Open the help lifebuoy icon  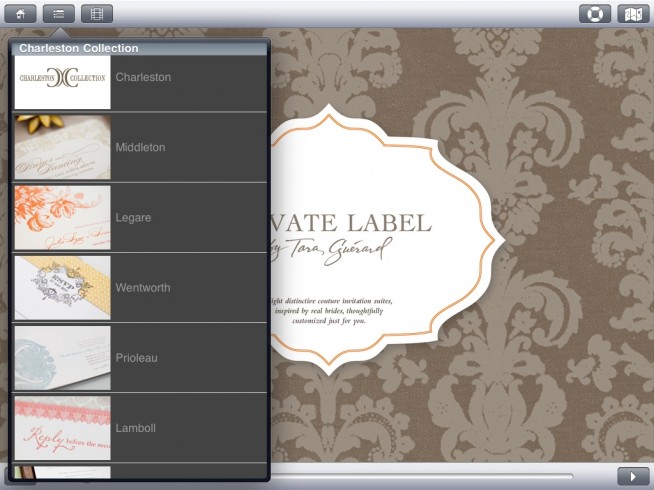coord(595,14)
